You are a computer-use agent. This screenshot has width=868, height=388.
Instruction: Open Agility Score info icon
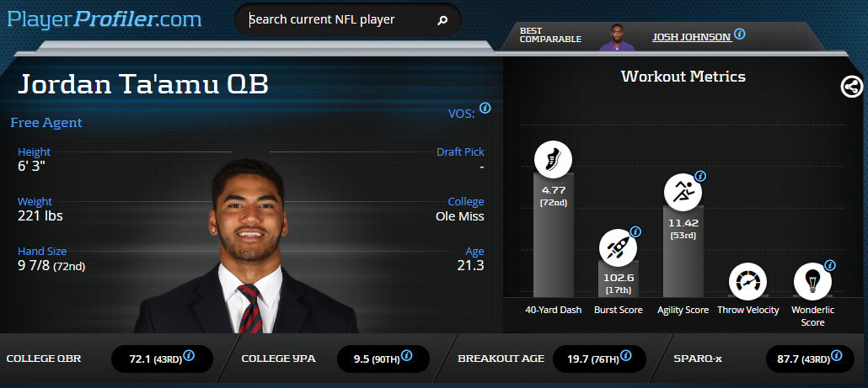coord(700,176)
